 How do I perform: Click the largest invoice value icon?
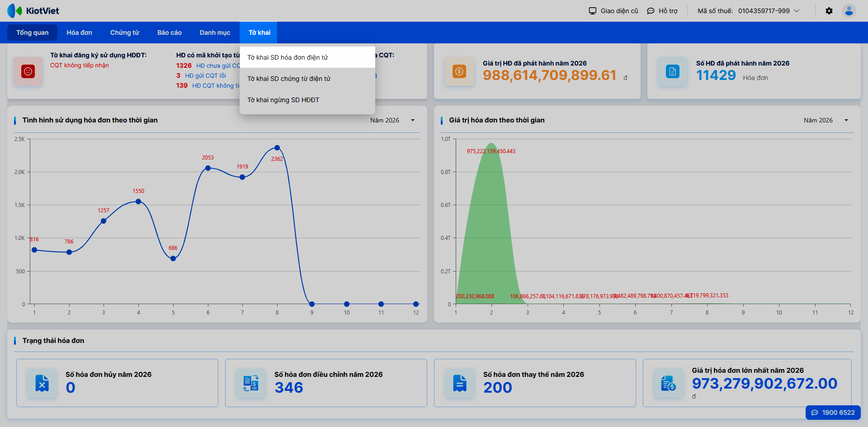(669, 383)
